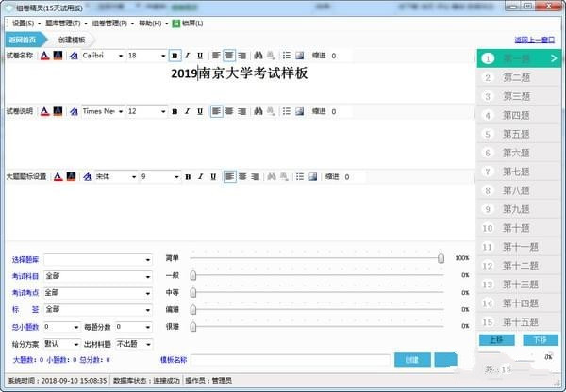The image size is (566, 392).
Task: Insert image via 试卷说明 toolbar picture icon
Action: 299,111
